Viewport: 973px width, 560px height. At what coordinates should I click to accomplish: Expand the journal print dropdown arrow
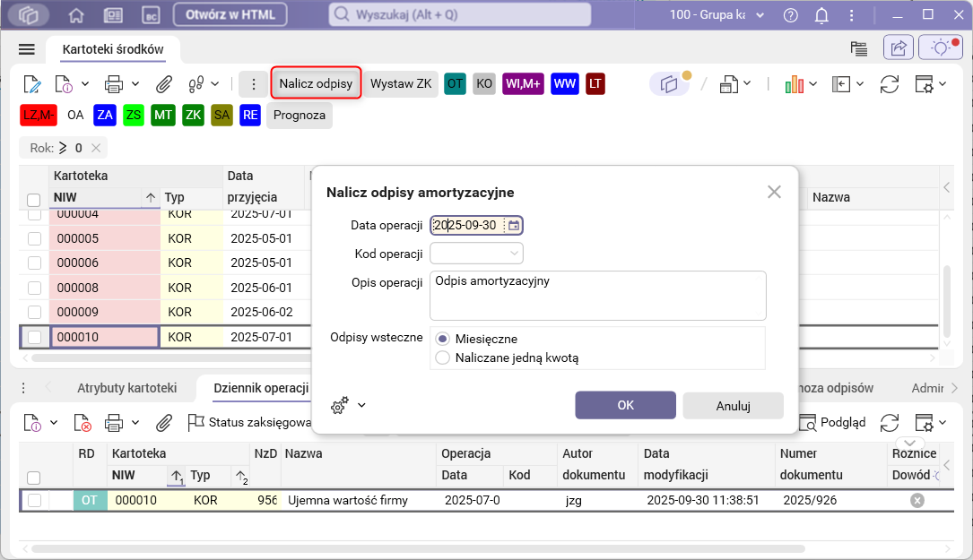click(135, 423)
